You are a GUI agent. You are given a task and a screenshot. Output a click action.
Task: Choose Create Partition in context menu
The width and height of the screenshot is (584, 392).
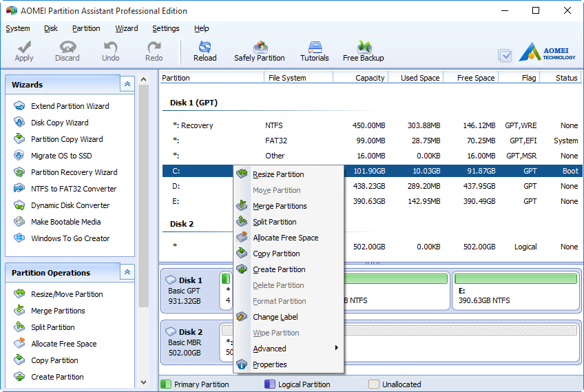click(289, 269)
